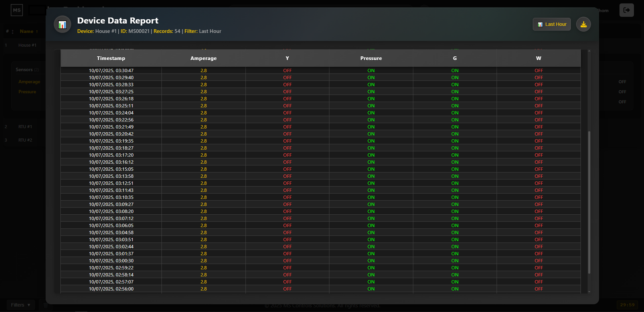Screen dimensions: 644x312
Task: Click the chart icon beside Device Data Report
Action: point(62,25)
